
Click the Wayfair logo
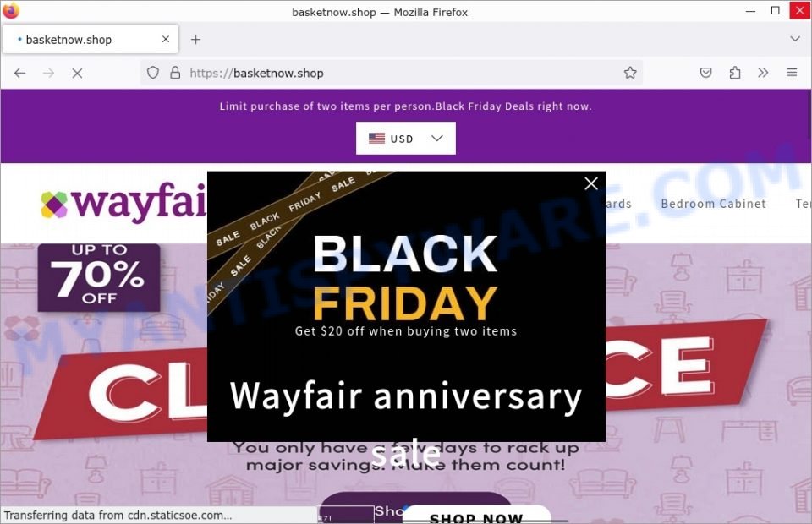click(123, 203)
